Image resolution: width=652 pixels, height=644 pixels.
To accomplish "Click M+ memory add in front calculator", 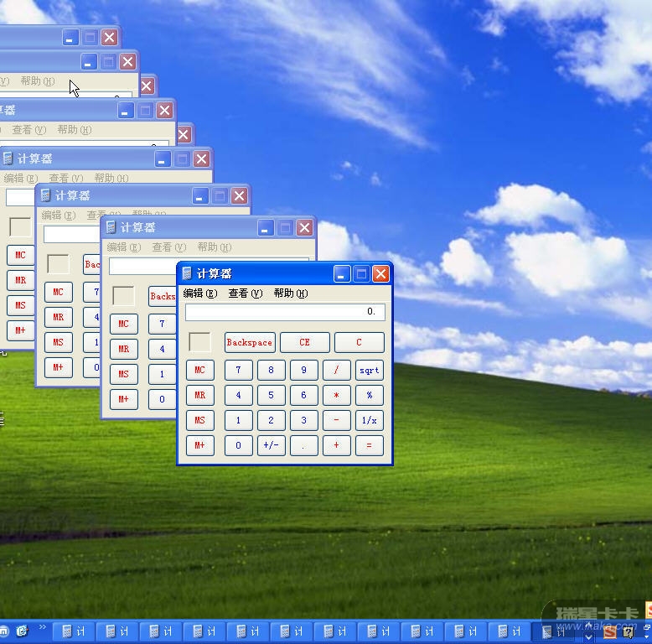I will [200, 445].
